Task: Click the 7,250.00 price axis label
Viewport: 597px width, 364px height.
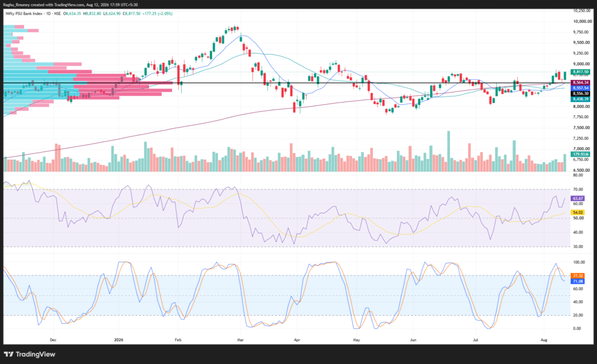Action: [581, 138]
